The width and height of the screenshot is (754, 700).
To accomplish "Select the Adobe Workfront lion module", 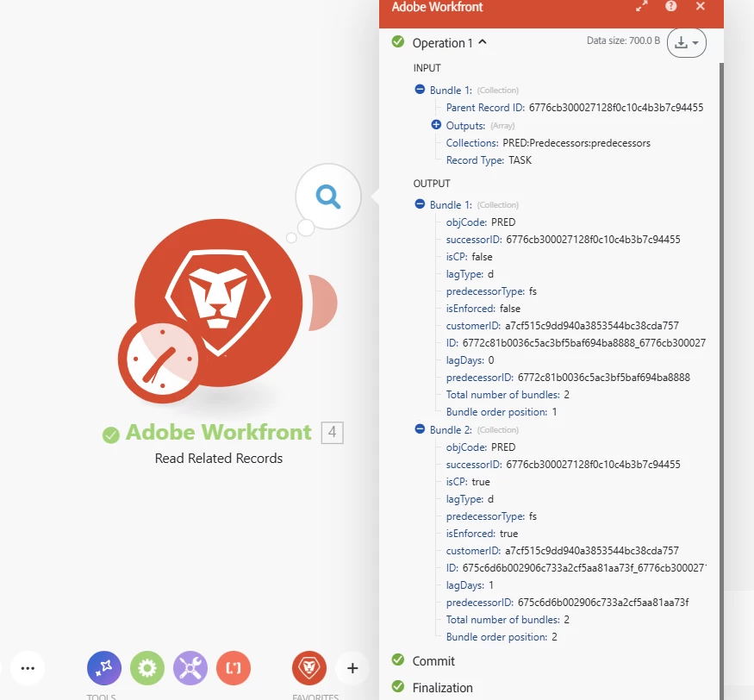I will click(x=219, y=303).
